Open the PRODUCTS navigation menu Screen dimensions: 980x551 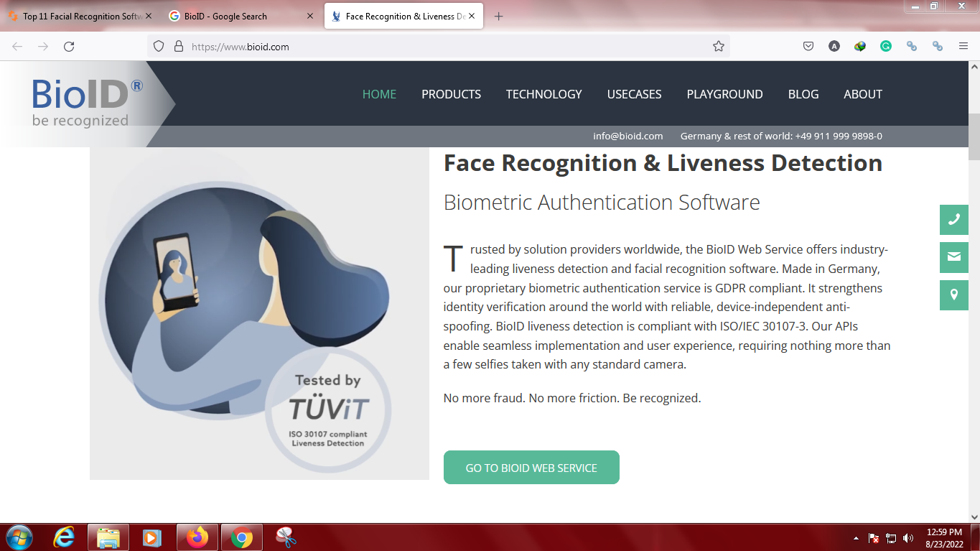tap(451, 94)
